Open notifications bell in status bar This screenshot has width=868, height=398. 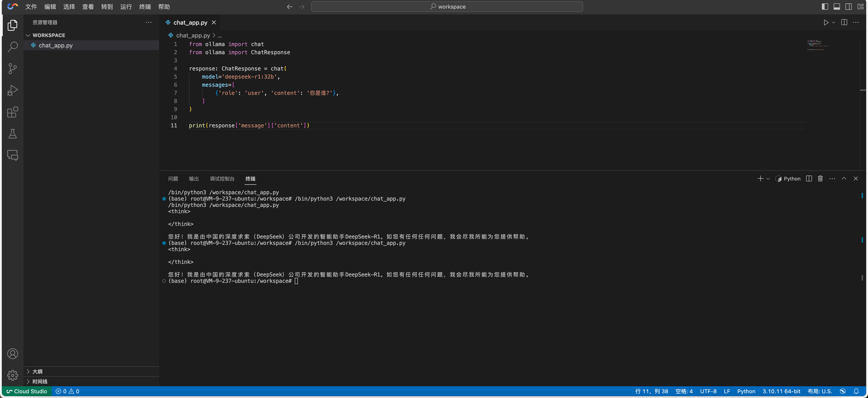coord(856,391)
